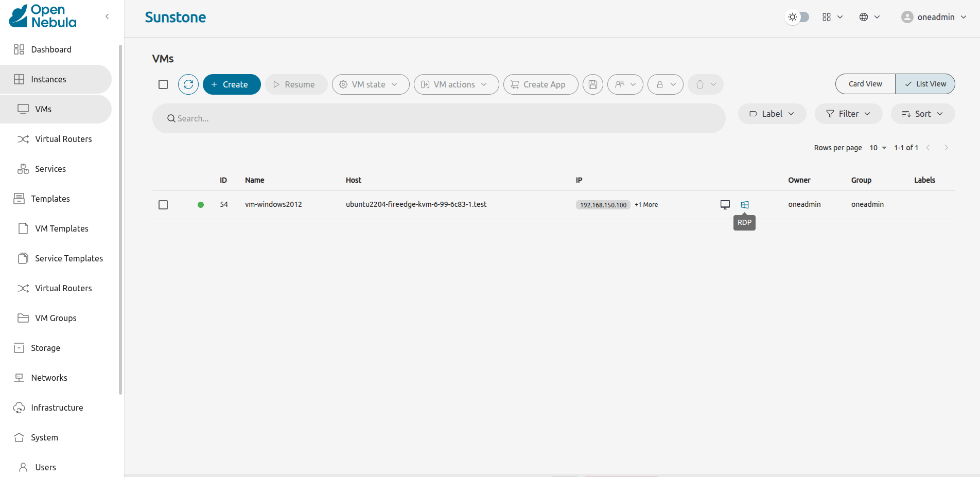
Task: Open Dashboard from the sidebar
Action: 51,49
